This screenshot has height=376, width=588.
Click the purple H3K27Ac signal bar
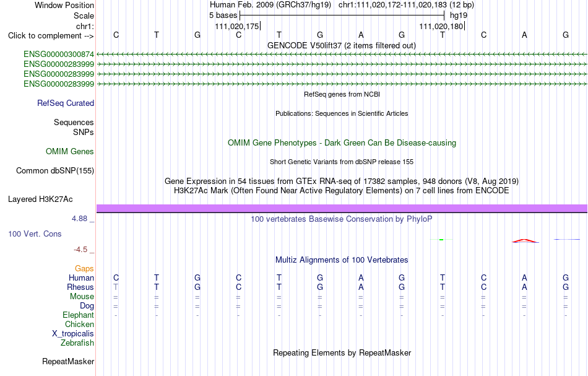coord(342,208)
